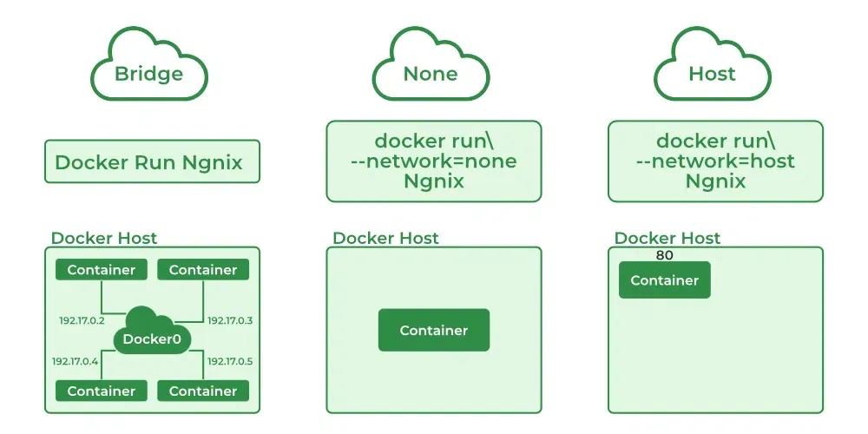Click Docker Host label above host-network box
Viewport: 868px width, 434px height.
[667, 238]
